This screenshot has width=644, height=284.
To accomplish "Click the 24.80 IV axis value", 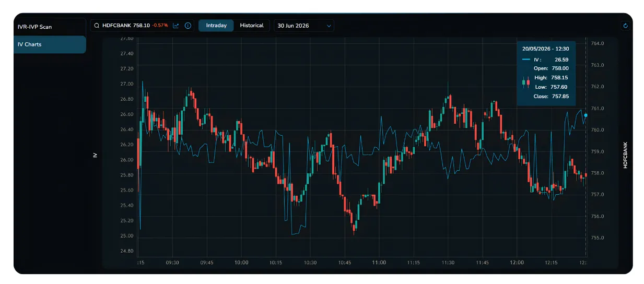I will click(126, 251).
